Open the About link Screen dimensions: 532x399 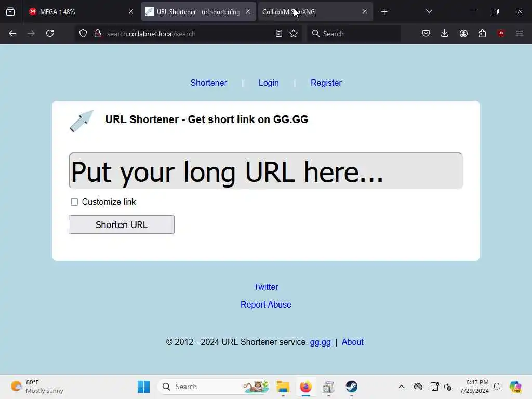(353, 342)
